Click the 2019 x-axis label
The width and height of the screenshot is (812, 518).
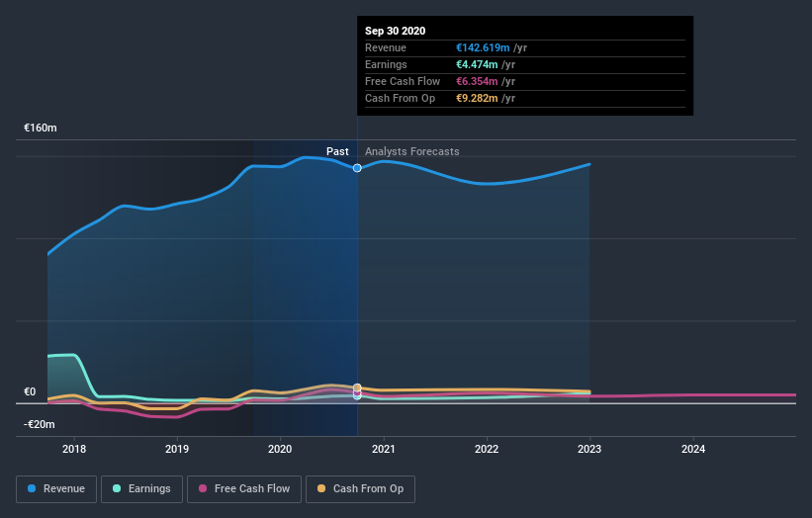(x=177, y=449)
